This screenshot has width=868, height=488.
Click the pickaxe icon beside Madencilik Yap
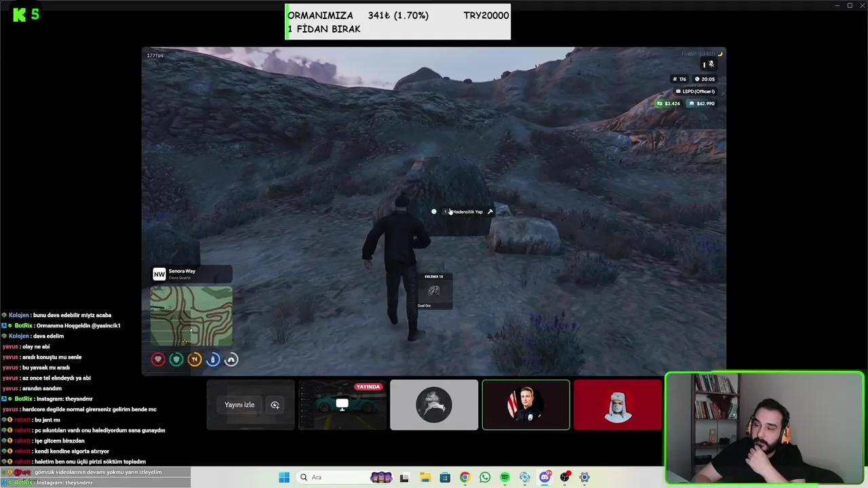[x=490, y=211]
